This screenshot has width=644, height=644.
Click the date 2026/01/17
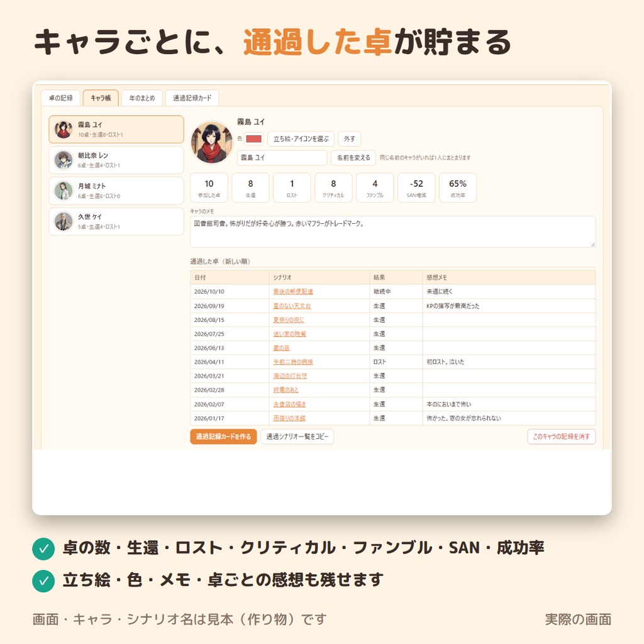[209, 418]
